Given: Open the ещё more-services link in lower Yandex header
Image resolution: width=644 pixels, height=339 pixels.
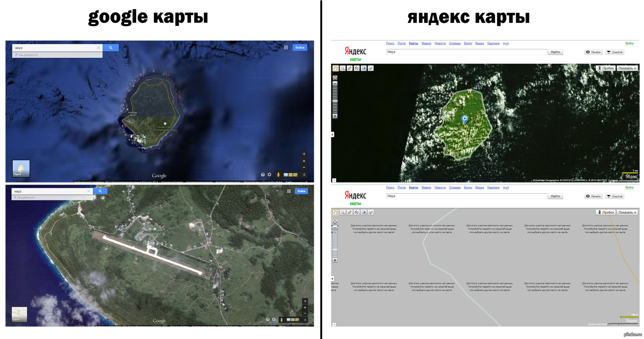Looking at the screenshot, I should coord(506,188).
